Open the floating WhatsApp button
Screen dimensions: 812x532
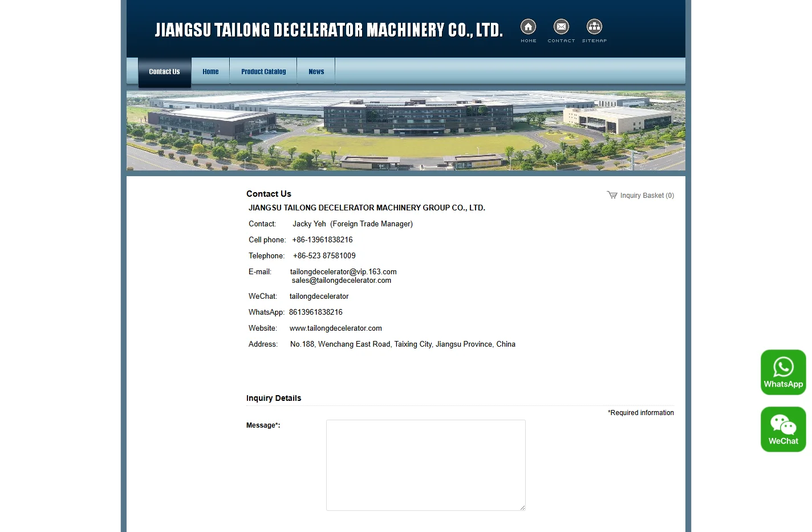click(x=783, y=372)
